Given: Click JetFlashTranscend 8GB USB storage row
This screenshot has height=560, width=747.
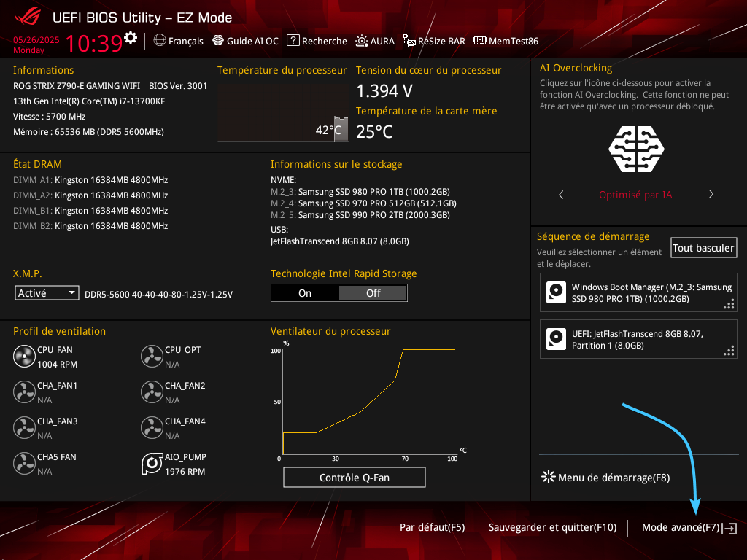Looking at the screenshot, I should pyautogui.click(x=340, y=241).
